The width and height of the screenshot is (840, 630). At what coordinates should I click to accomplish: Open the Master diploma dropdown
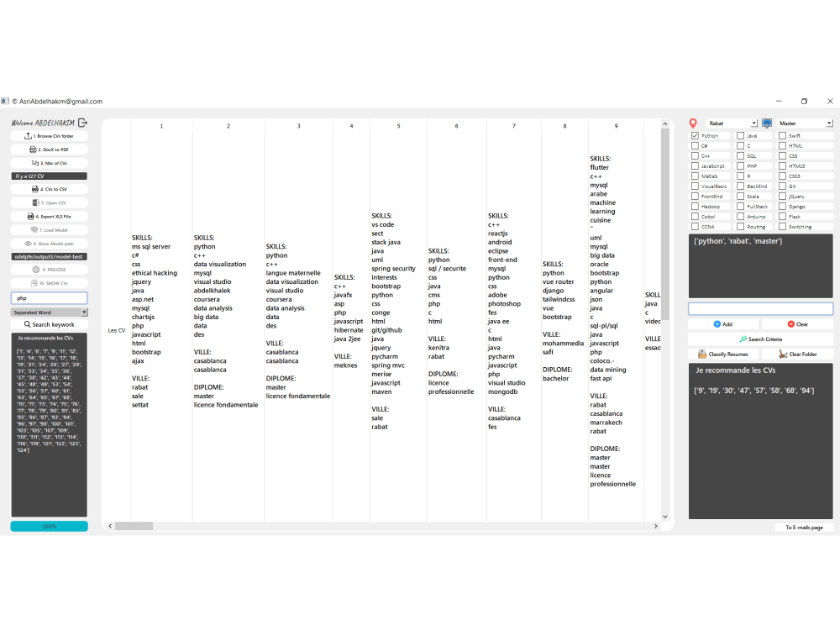coord(804,123)
